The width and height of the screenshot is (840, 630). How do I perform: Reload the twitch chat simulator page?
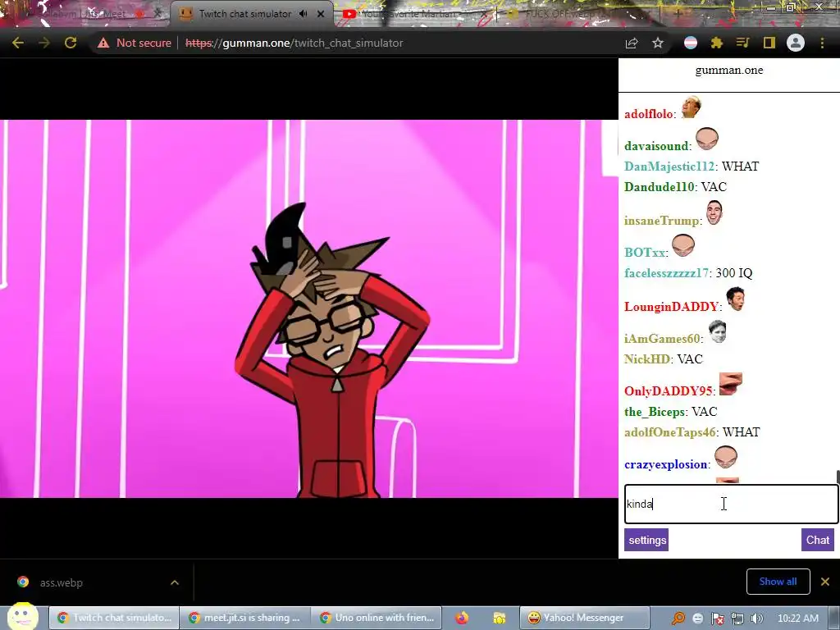(x=71, y=43)
